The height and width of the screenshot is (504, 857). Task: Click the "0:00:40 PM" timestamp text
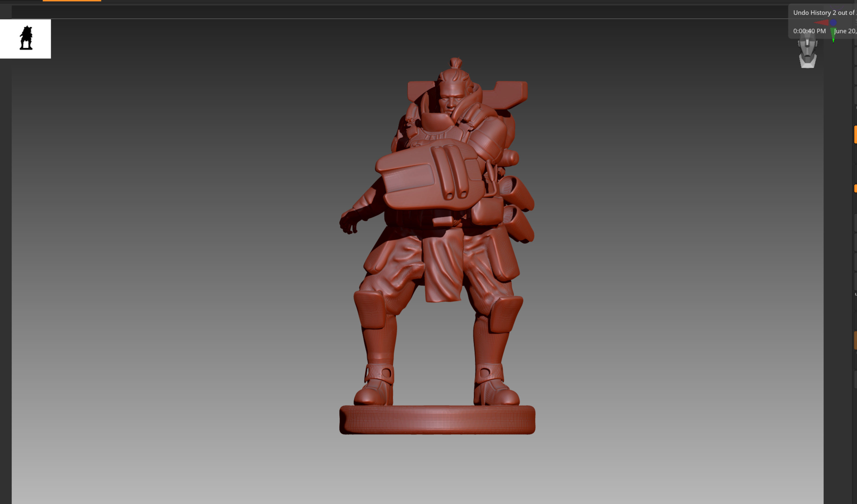[x=809, y=31]
